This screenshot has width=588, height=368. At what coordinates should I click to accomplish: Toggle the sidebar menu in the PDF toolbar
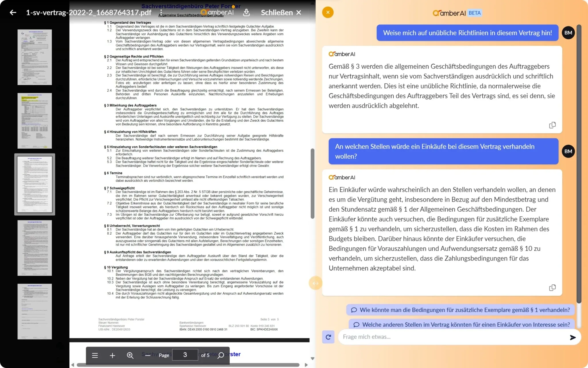tap(95, 355)
